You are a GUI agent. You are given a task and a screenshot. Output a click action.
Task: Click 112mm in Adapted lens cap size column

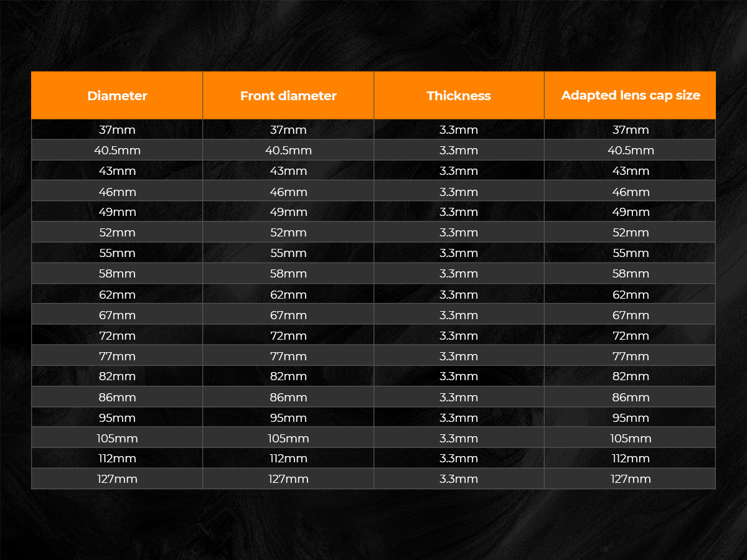pos(631,459)
